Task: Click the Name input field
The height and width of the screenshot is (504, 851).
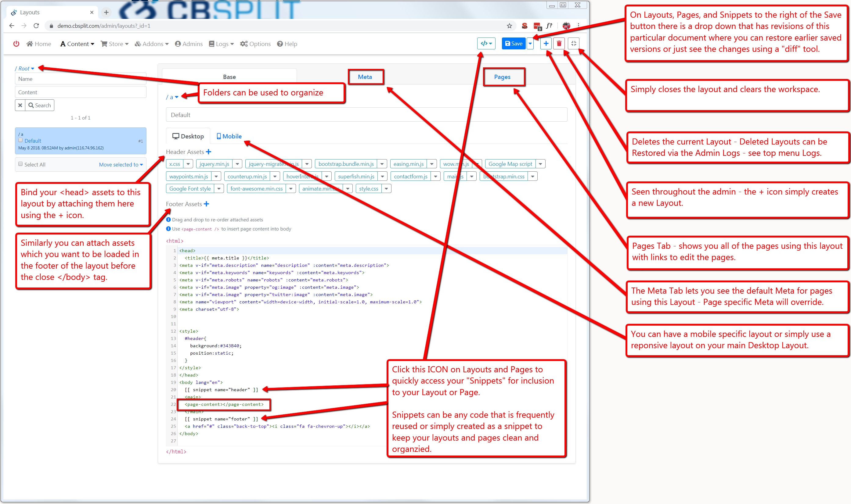Action: (80, 79)
